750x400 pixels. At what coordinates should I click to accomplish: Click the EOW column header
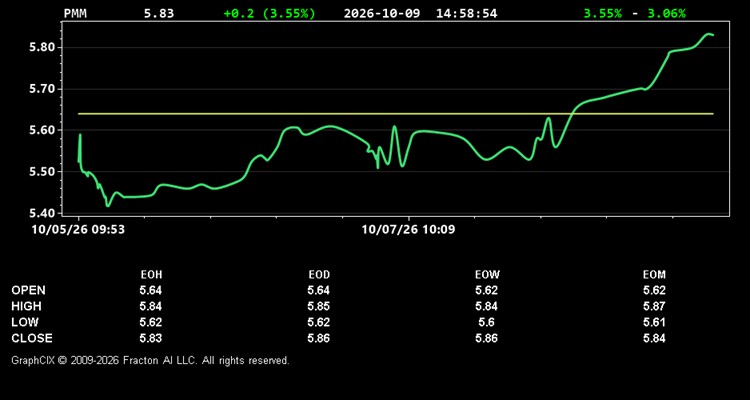coord(487,275)
